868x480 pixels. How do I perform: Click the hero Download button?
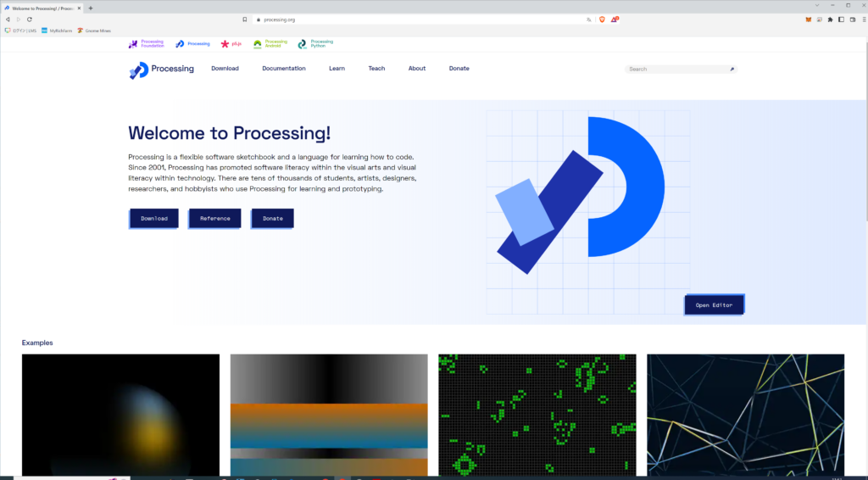click(x=154, y=218)
